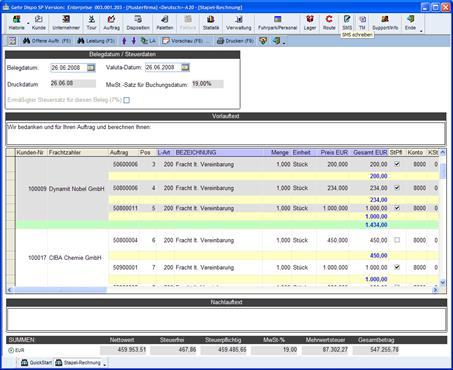
Task: Sort by Kunden-Nr column header
Action: tap(31, 153)
